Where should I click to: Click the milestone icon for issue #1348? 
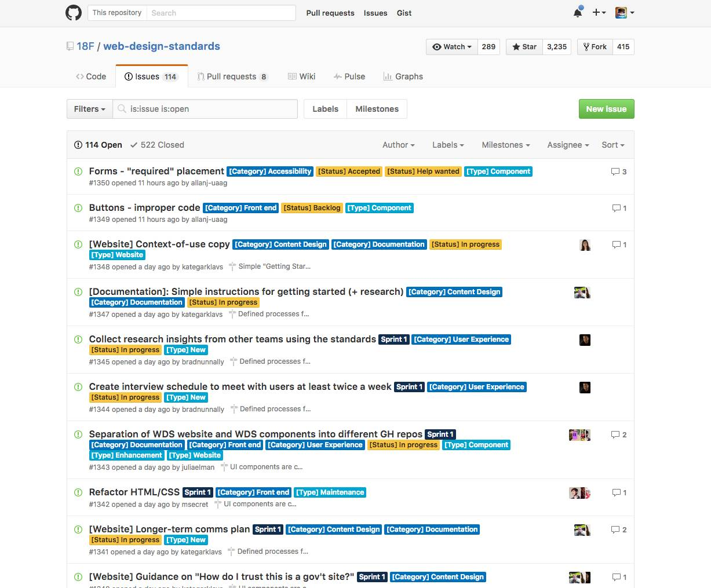[232, 266]
